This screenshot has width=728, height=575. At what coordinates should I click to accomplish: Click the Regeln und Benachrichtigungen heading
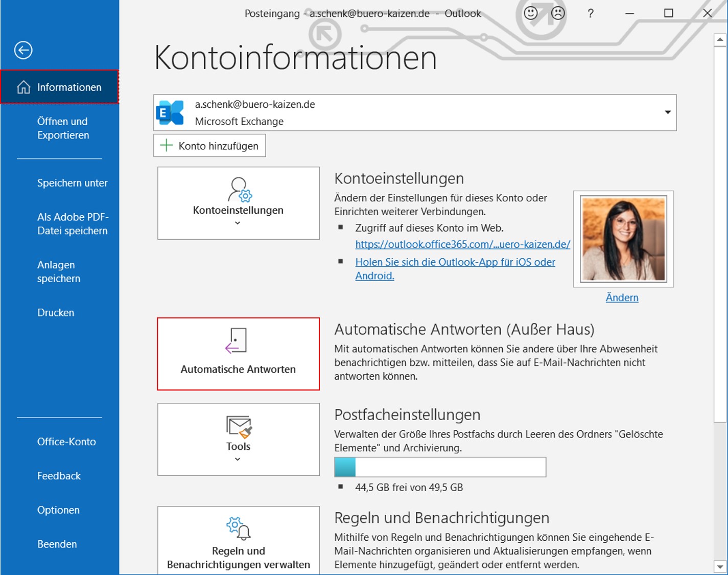point(441,518)
